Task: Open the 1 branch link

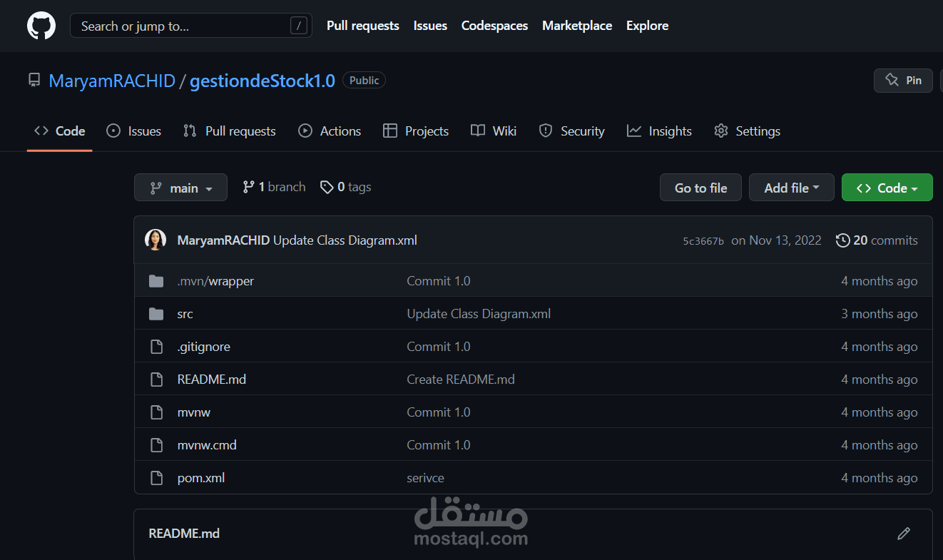Action: [274, 187]
